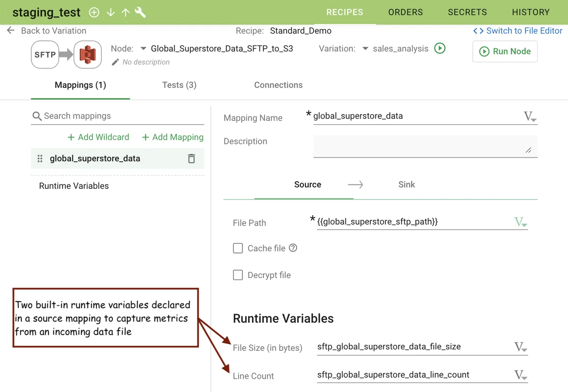The image size is (568, 392).
Task: Open the ORDERS section
Action: click(405, 12)
